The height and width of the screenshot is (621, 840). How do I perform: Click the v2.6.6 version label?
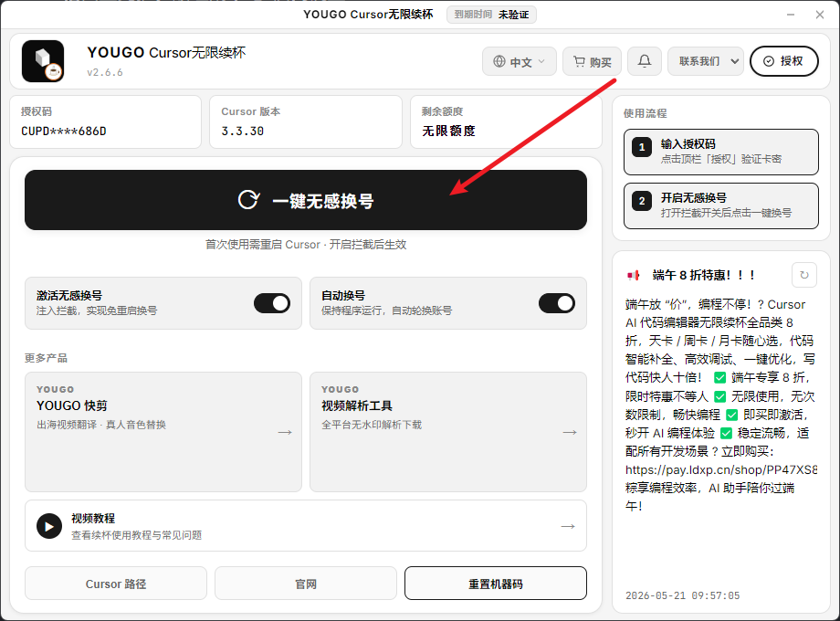click(105, 72)
